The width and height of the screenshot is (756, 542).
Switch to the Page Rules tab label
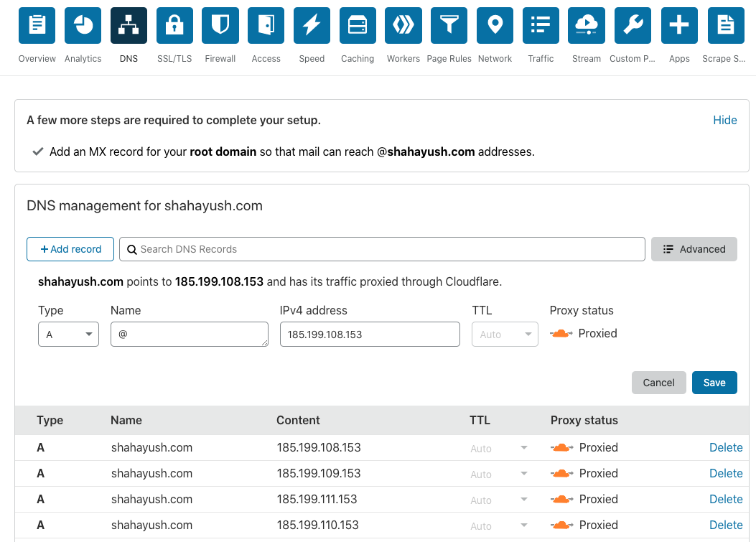[x=449, y=59]
